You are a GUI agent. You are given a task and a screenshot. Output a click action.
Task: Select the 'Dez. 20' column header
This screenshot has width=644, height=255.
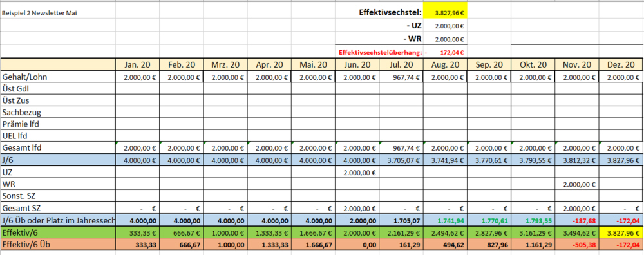[x=621, y=64]
